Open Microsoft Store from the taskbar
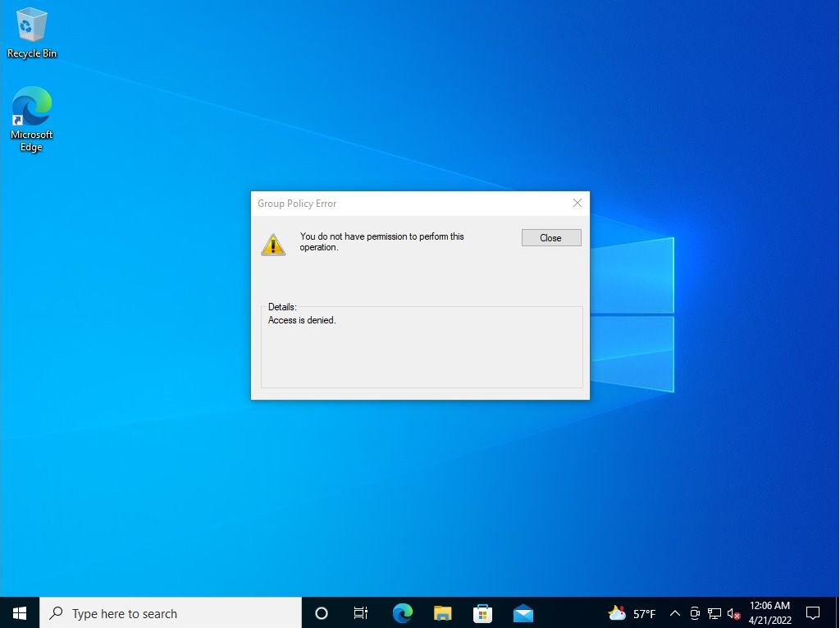This screenshot has width=840, height=628. tap(482, 613)
